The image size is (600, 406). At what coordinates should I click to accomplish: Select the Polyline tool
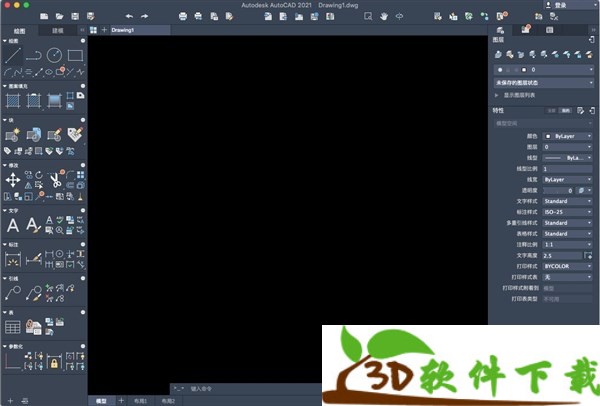[34, 55]
